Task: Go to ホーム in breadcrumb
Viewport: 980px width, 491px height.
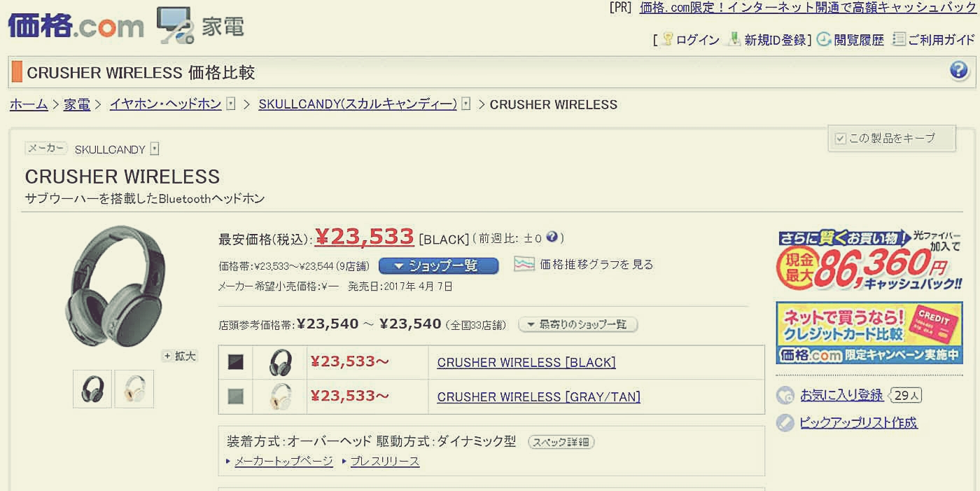Action: (29, 104)
